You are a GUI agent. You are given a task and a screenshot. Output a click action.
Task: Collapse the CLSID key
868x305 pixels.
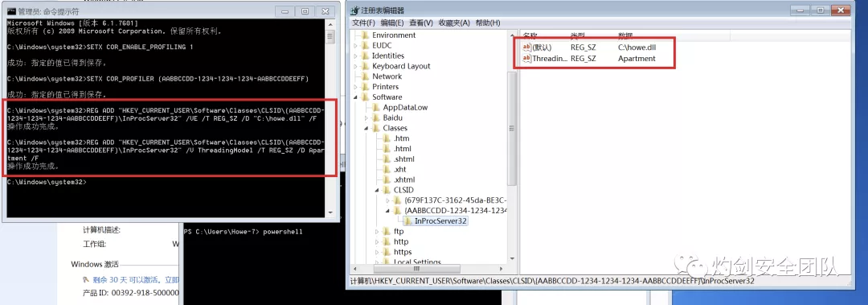[x=377, y=190]
